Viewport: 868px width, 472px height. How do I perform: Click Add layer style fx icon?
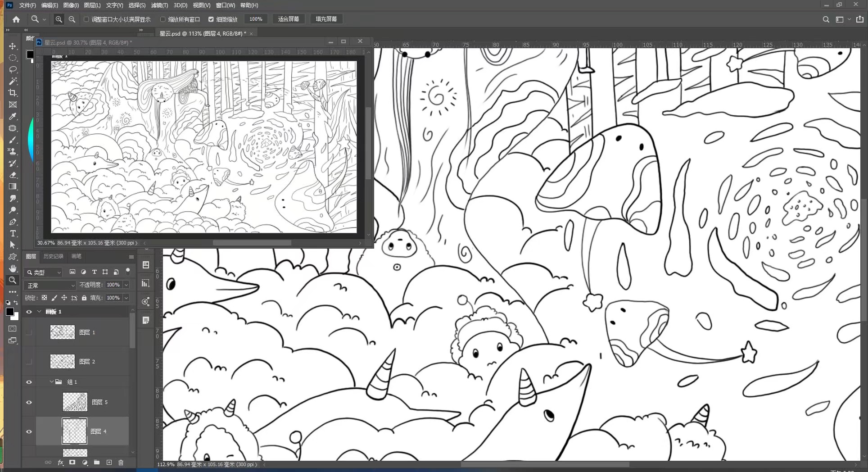tap(60, 463)
